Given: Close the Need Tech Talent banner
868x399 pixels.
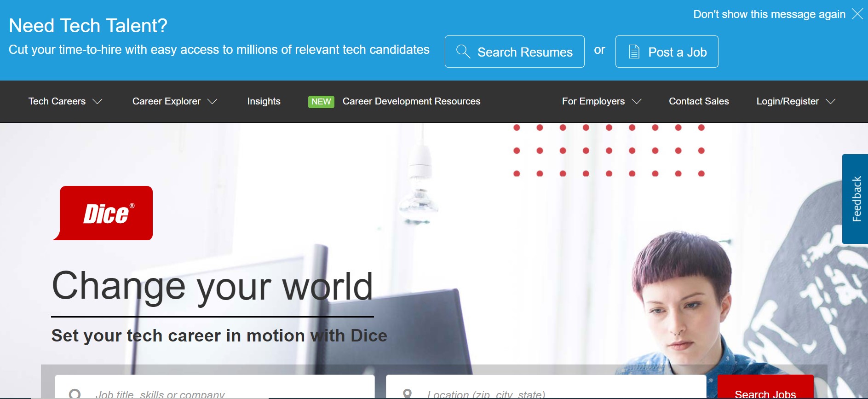Looking at the screenshot, I should pos(857,14).
